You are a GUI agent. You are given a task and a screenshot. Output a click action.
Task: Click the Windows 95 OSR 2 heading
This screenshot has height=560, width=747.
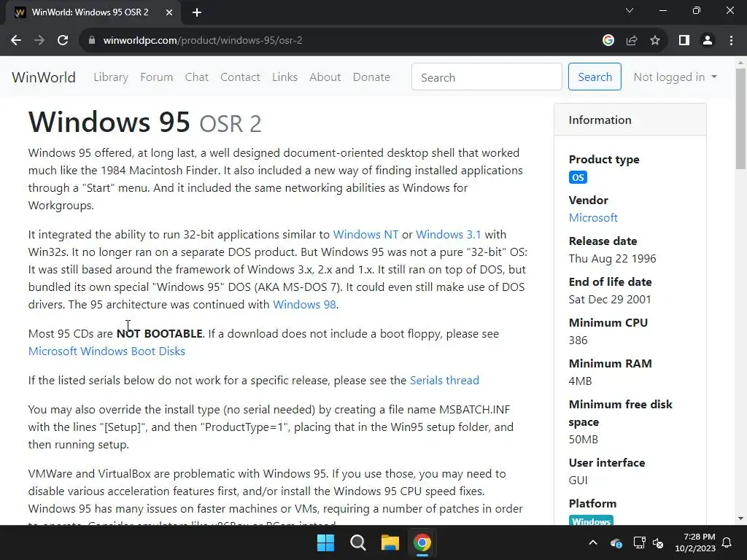click(x=145, y=122)
